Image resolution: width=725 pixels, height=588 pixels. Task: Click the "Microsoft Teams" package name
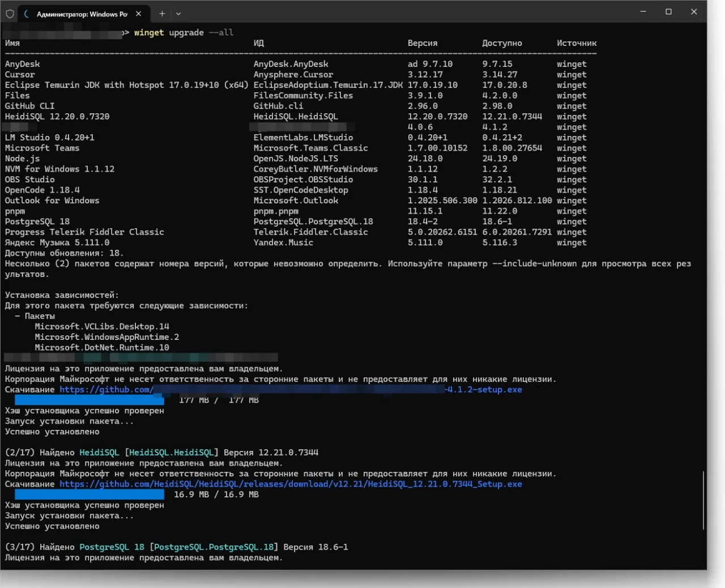pyautogui.click(x=42, y=148)
